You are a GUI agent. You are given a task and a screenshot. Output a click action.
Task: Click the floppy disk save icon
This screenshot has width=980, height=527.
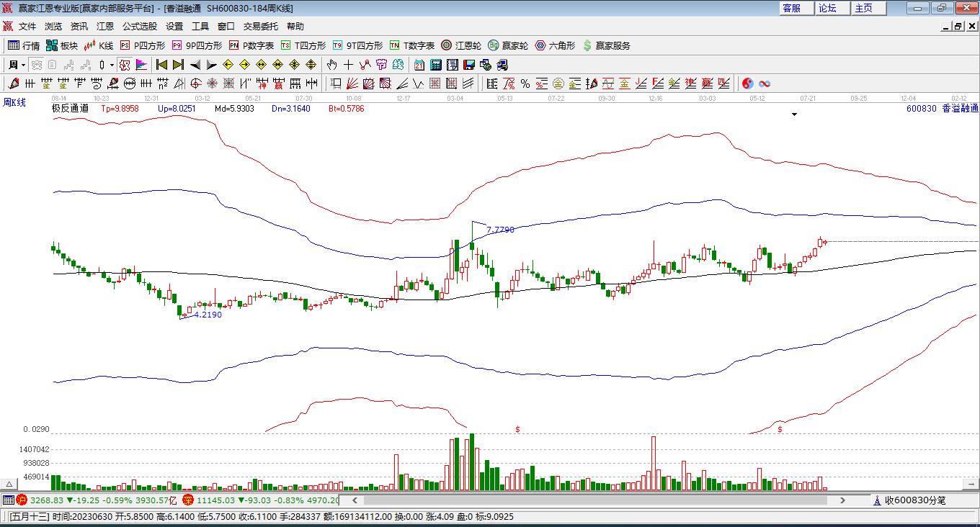coord(469,65)
